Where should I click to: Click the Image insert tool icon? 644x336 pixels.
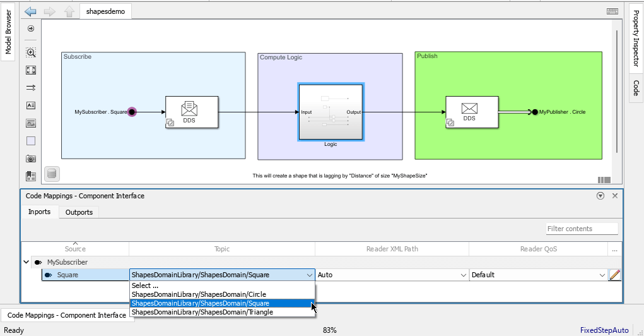point(31,123)
